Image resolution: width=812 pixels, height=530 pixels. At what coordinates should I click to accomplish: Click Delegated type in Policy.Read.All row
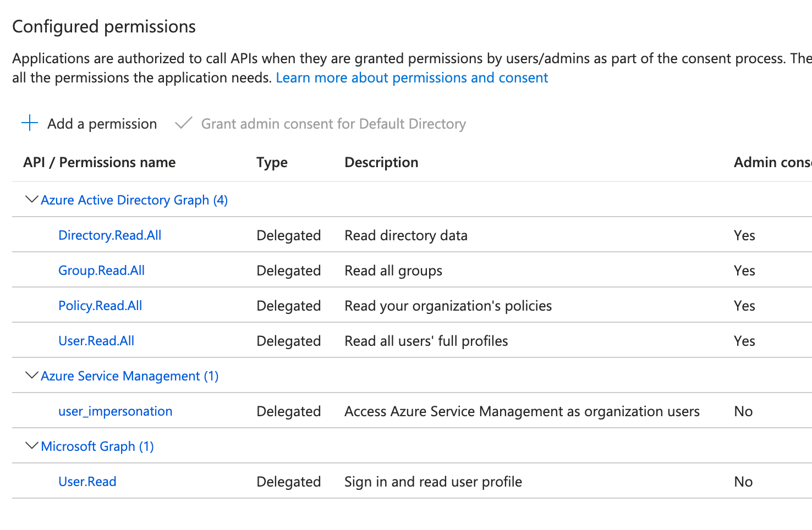289,306
